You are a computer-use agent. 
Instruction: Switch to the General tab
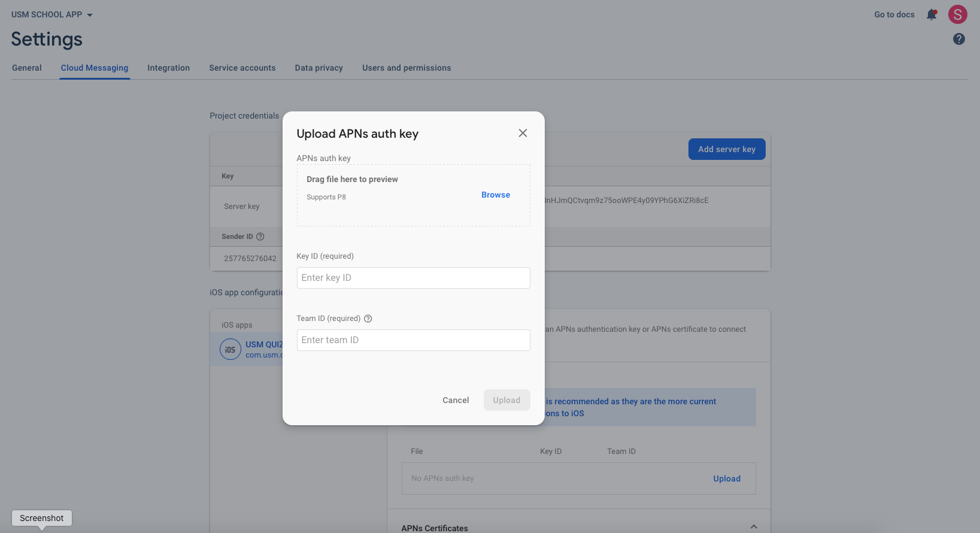27,68
